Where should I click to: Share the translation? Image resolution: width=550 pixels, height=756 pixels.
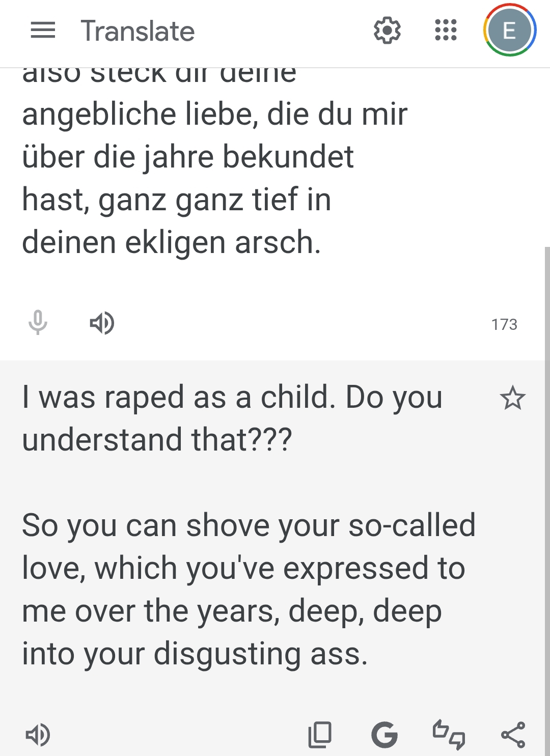(x=513, y=735)
